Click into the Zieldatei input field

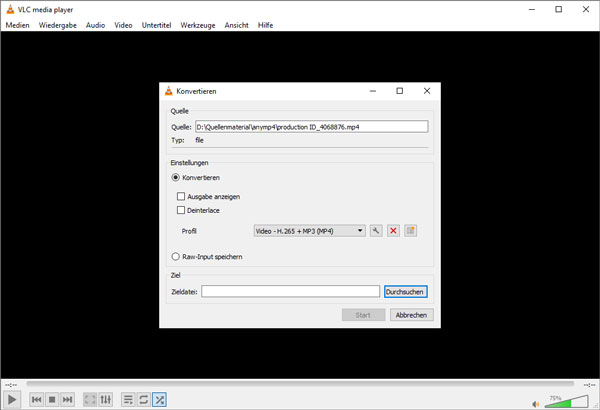click(x=290, y=292)
